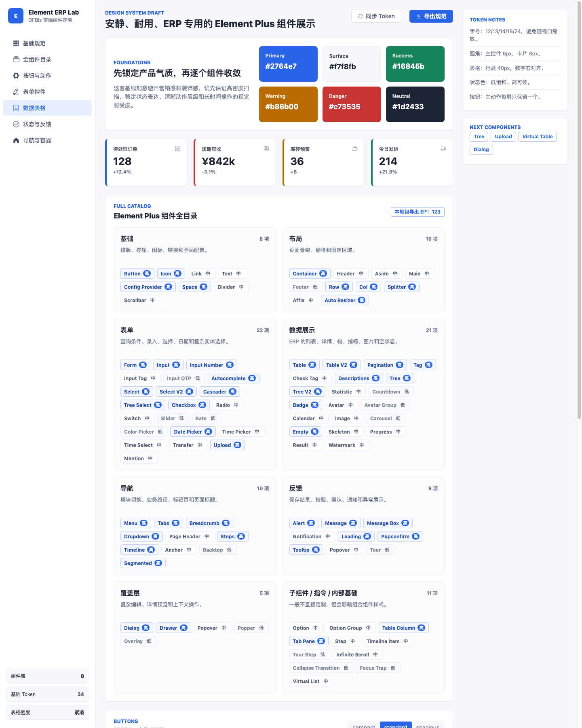Viewport: 582px width, 728px height.
Task: Click the Descriptions component tag
Action: [x=359, y=379]
